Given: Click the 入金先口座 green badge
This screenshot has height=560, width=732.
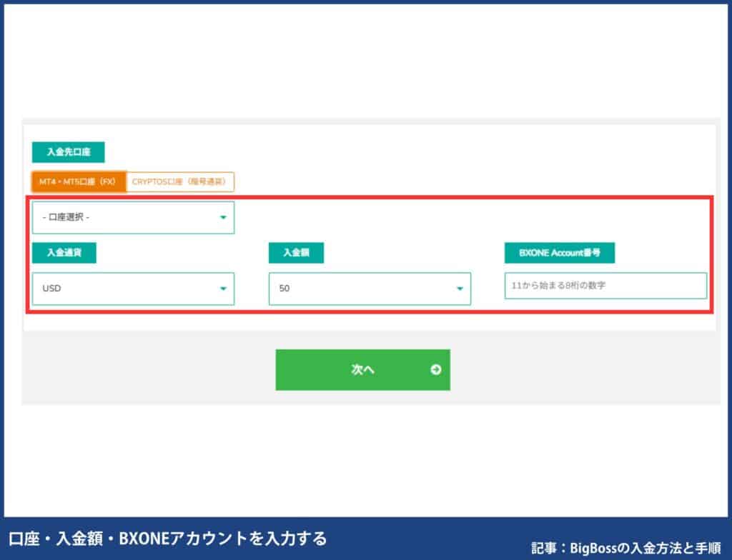Looking at the screenshot, I should 69,152.
